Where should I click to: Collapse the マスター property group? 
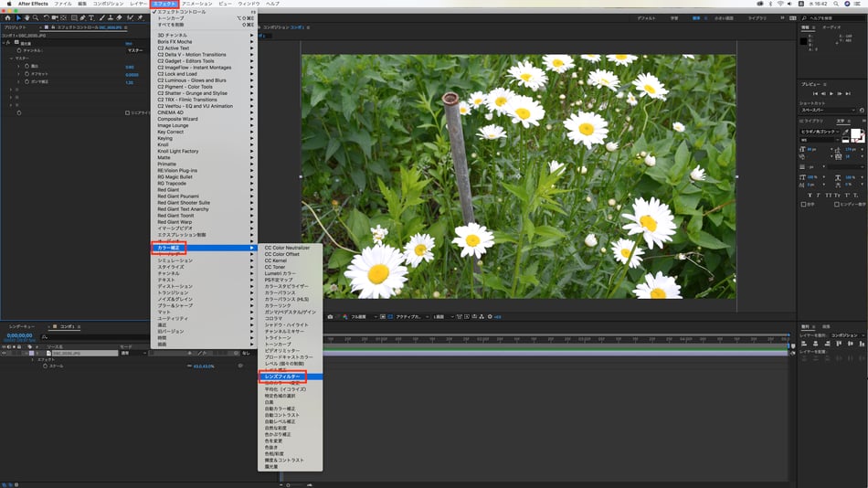[x=10, y=58]
